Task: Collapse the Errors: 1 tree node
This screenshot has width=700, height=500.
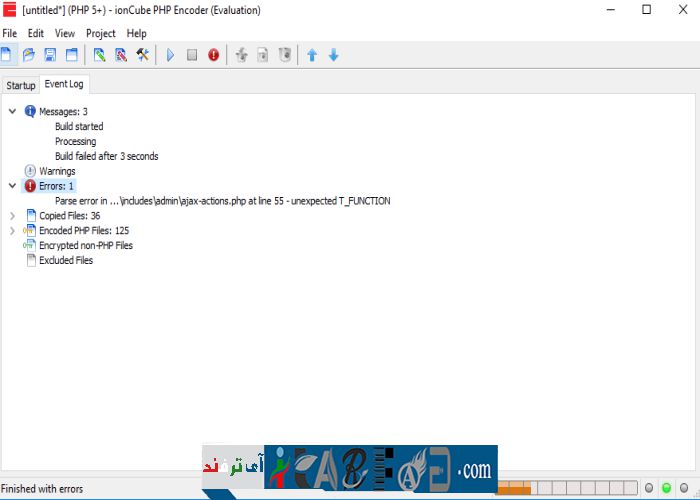Action: coord(12,186)
